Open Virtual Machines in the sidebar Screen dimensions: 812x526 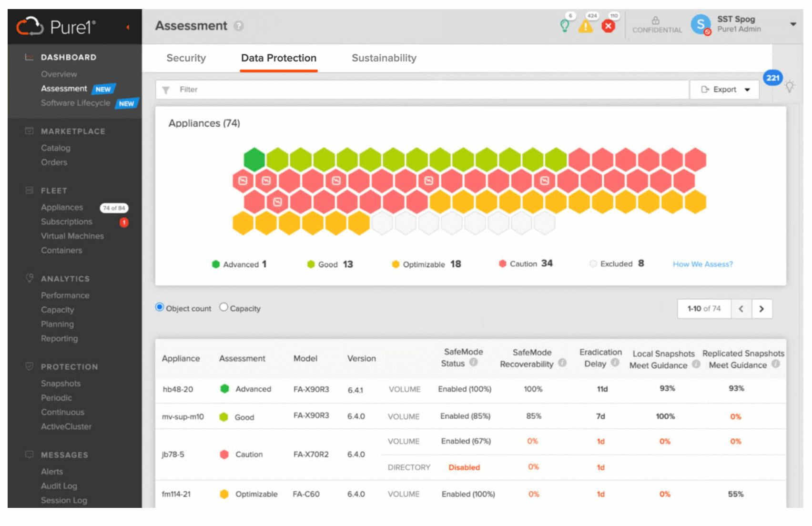point(72,236)
